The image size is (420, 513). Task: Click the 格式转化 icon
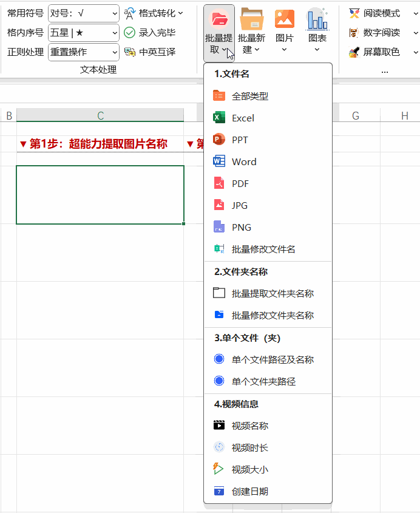pyautogui.click(x=129, y=13)
